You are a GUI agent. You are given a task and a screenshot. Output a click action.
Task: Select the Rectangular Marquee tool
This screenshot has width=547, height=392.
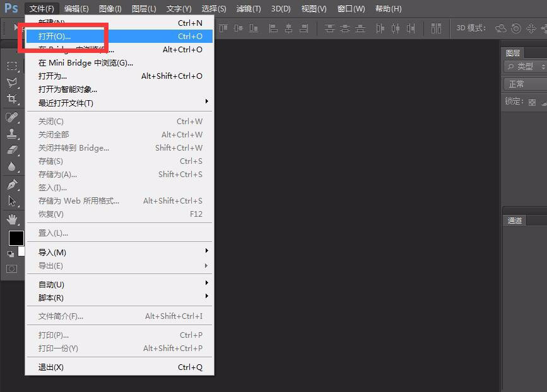coord(12,66)
